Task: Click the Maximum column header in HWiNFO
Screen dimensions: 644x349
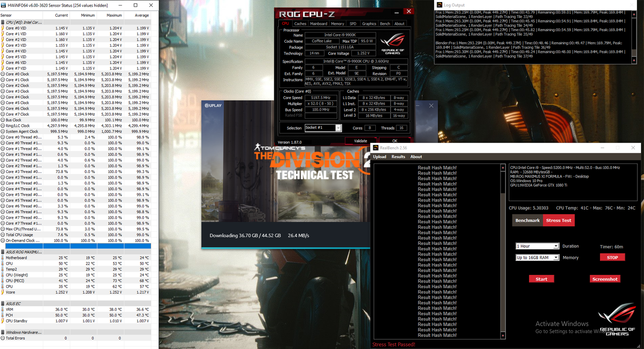Action: click(x=110, y=15)
